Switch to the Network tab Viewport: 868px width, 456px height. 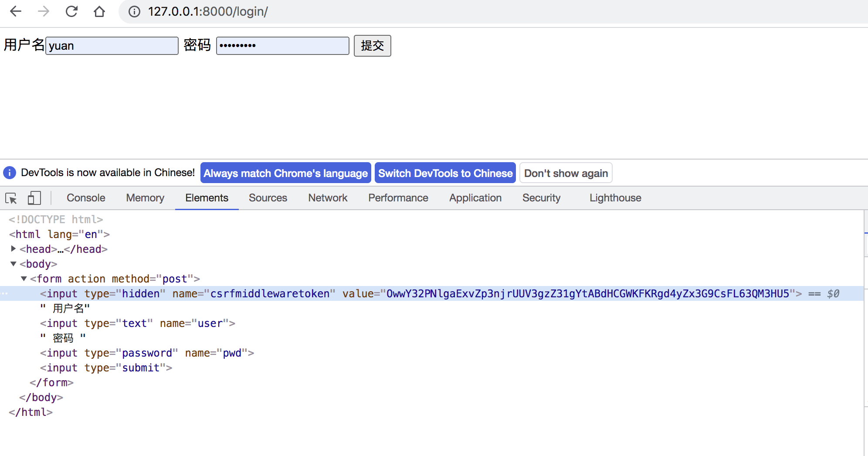[328, 198]
